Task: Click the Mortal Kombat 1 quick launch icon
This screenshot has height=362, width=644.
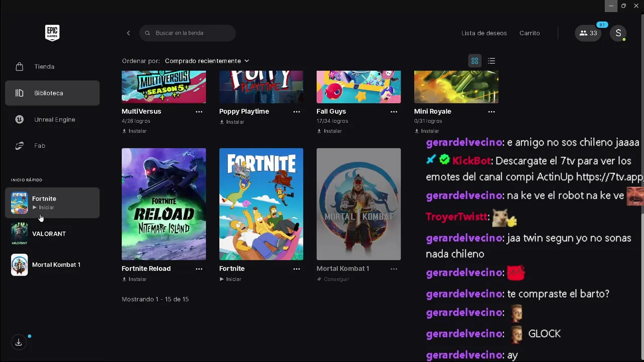Action: [x=19, y=265]
